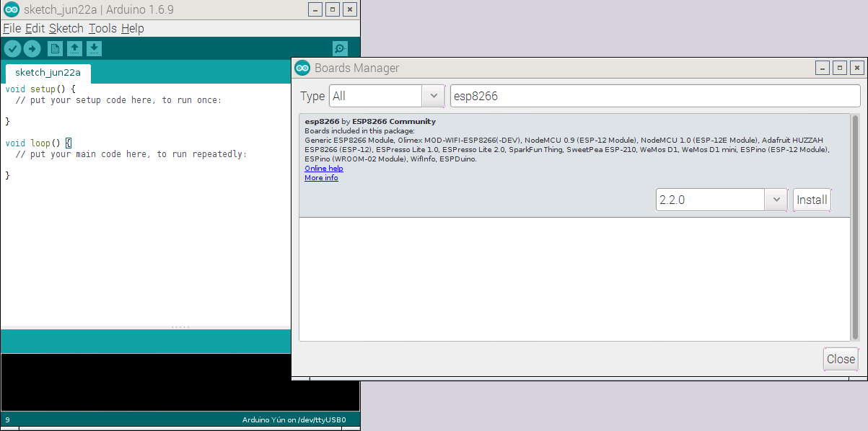This screenshot has width=868, height=431.
Task: Click the Arduino Yún on /dev/ttyUSB0 status text
Action: (x=294, y=419)
